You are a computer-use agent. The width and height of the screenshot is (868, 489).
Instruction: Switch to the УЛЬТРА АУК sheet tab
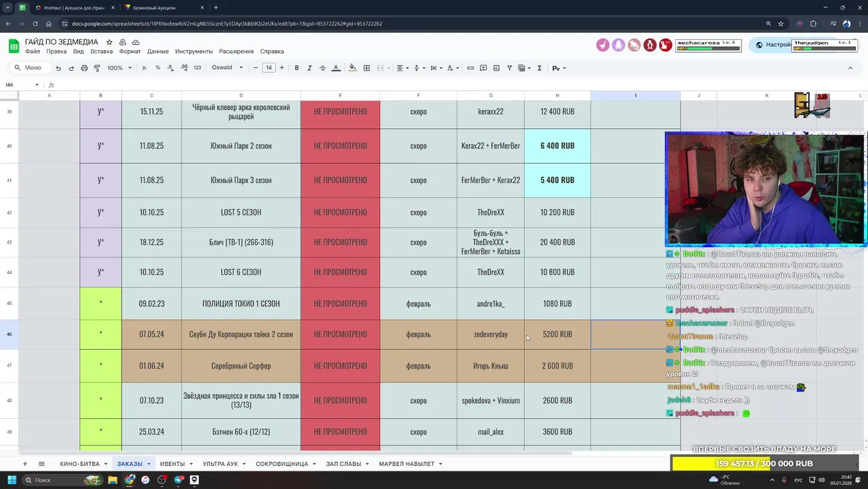pyautogui.click(x=220, y=464)
